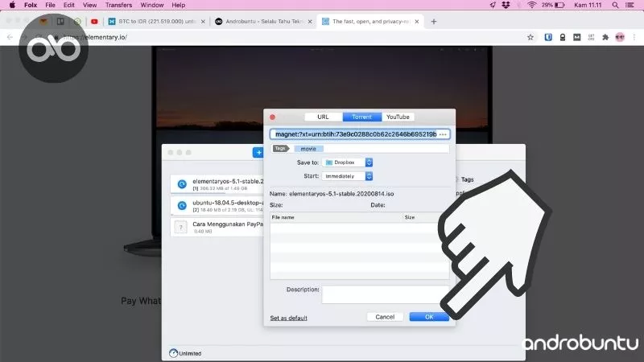Click the pinned YouTube tab
Image resolution: width=644 pixels, height=362 pixels.
coord(94,22)
